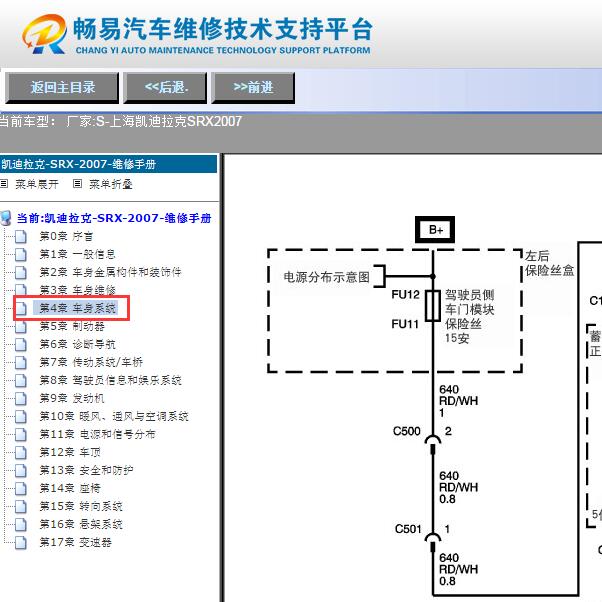Open 第9章 发动机
Screen dimensions: 602x602
coord(72,399)
